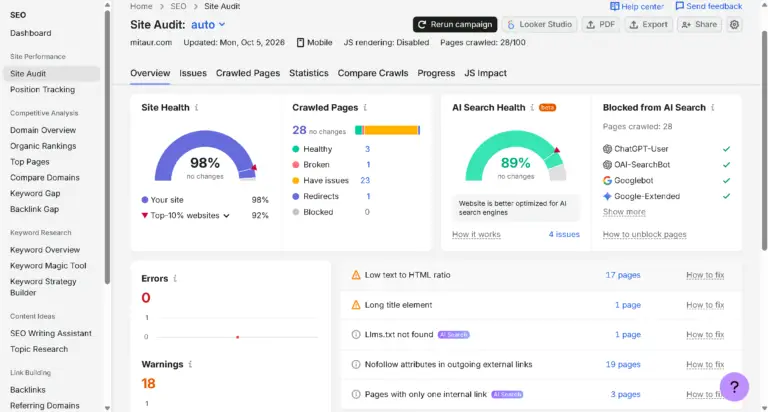Click the Crawled Pages colored distribution bar
768x412 pixels.
tap(387, 130)
